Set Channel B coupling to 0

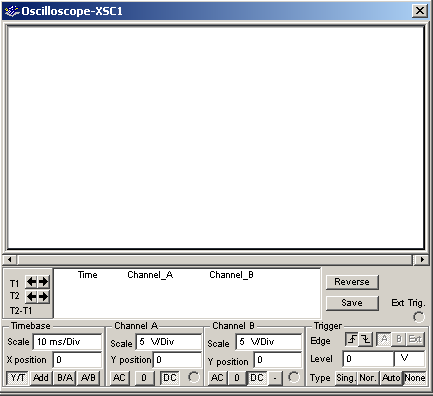point(237,378)
